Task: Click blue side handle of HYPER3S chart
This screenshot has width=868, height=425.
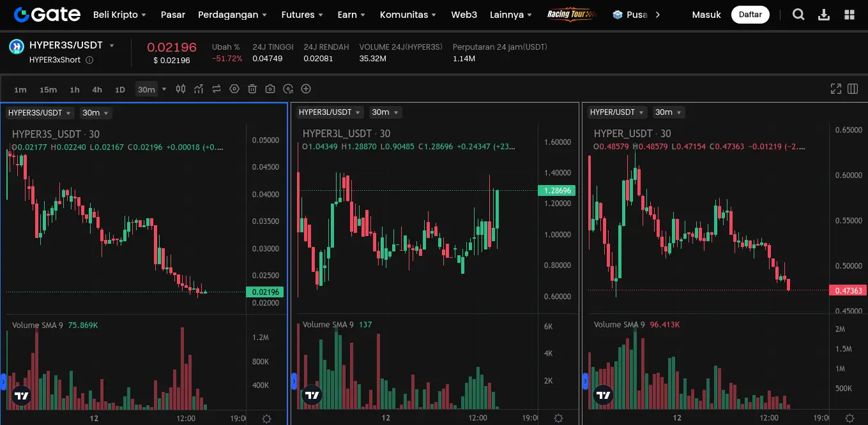Action: click(x=3, y=381)
